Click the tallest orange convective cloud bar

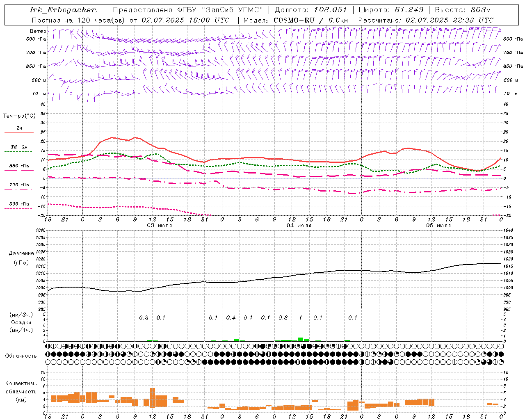[x=153, y=397]
